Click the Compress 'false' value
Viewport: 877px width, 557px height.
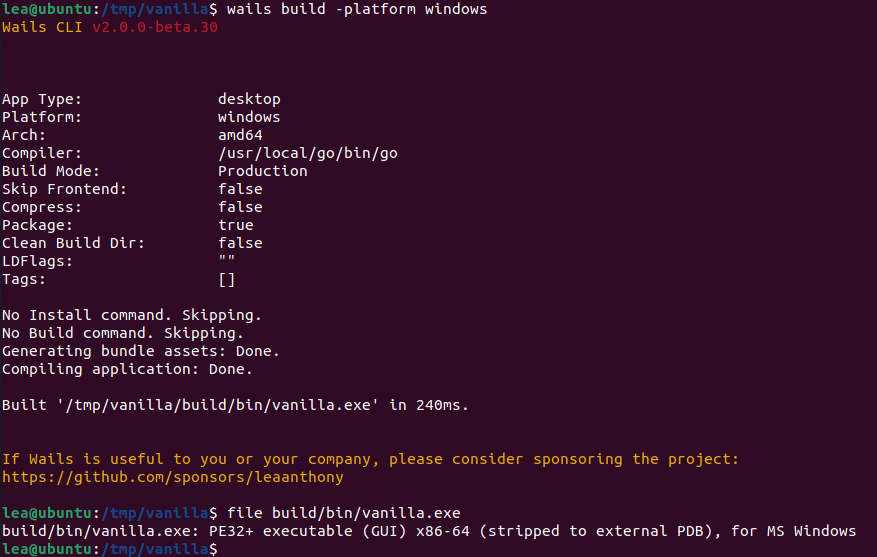(x=240, y=207)
